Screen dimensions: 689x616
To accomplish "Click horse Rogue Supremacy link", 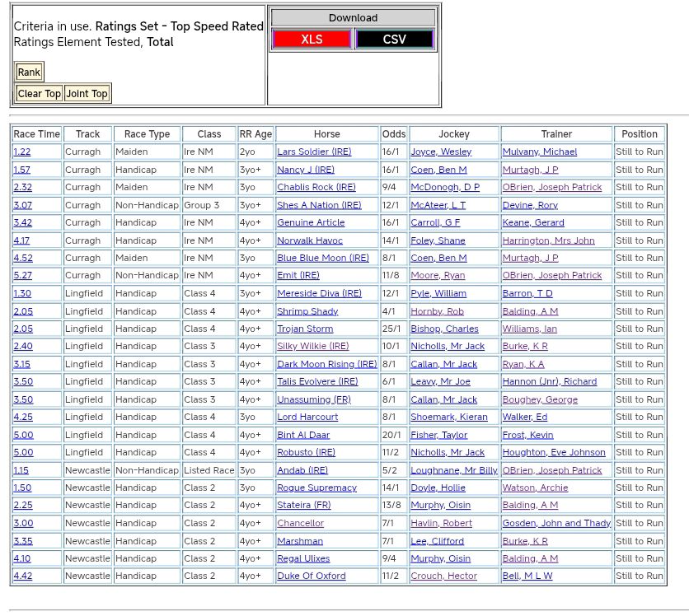I will click(x=316, y=488).
